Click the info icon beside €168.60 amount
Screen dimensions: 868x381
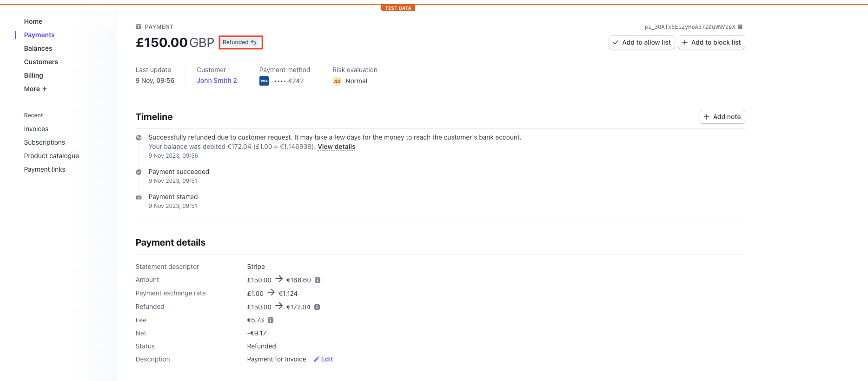click(318, 280)
